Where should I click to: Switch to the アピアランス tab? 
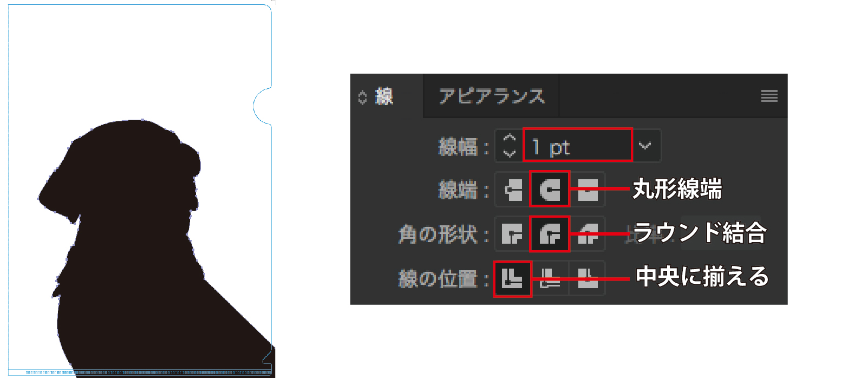pyautogui.click(x=491, y=96)
